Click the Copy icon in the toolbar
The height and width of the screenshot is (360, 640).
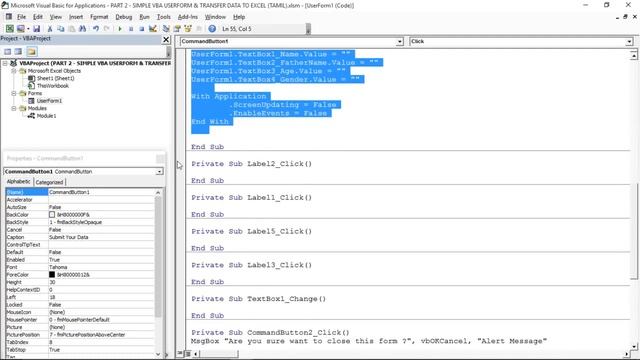60,29
